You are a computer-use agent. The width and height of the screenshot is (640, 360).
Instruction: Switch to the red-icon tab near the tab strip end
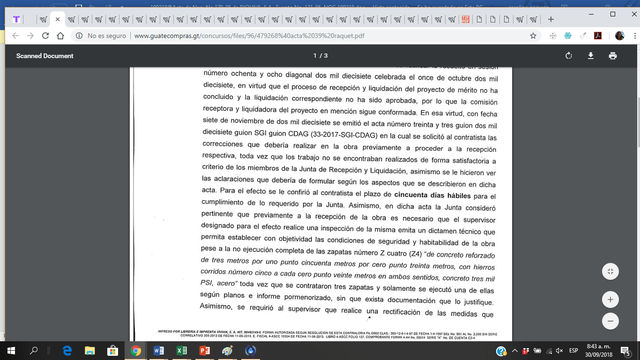[x=466, y=19]
